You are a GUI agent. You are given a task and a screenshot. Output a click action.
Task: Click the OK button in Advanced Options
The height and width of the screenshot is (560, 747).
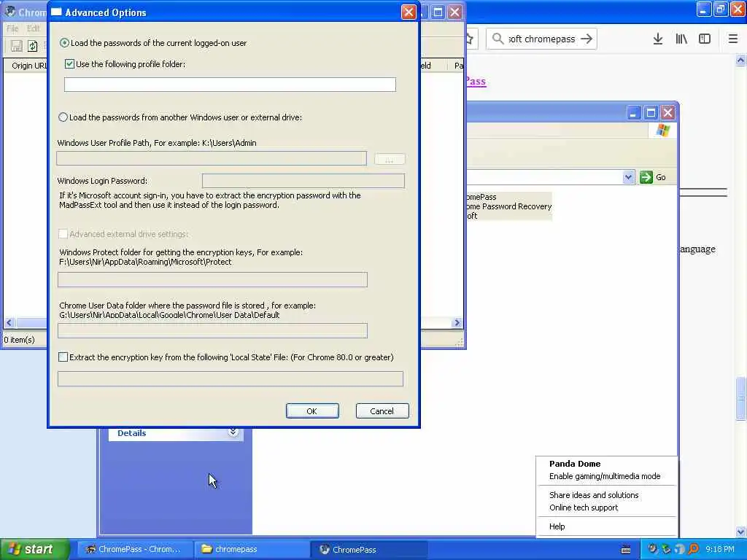point(312,411)
